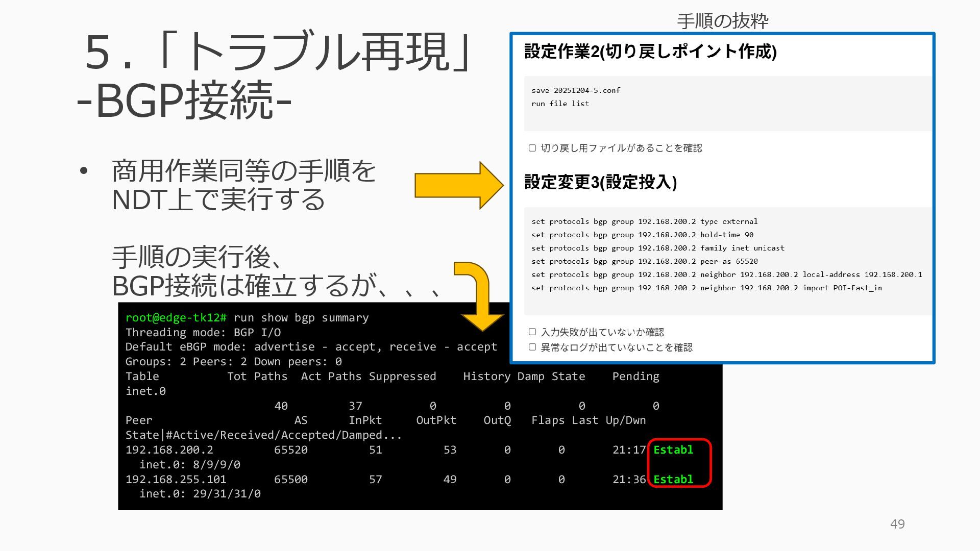Click the save 20251204-5.conf command line

(x=575, y=90)
